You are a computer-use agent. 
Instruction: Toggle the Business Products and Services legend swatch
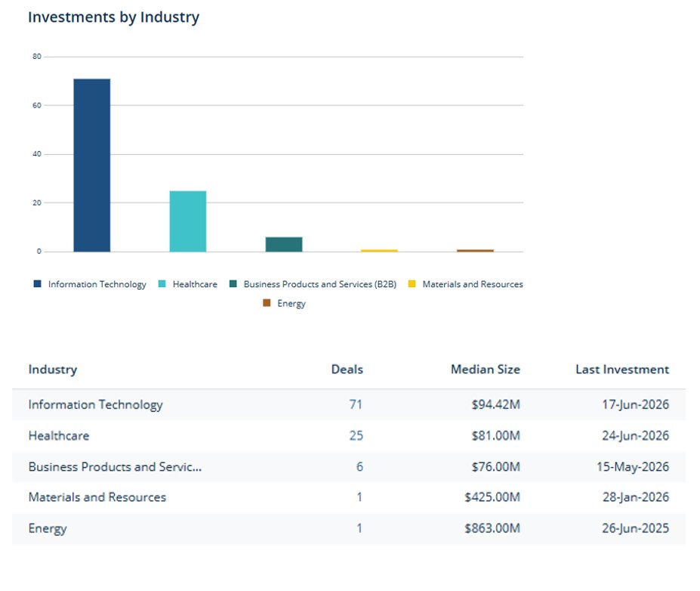point(233,283)
